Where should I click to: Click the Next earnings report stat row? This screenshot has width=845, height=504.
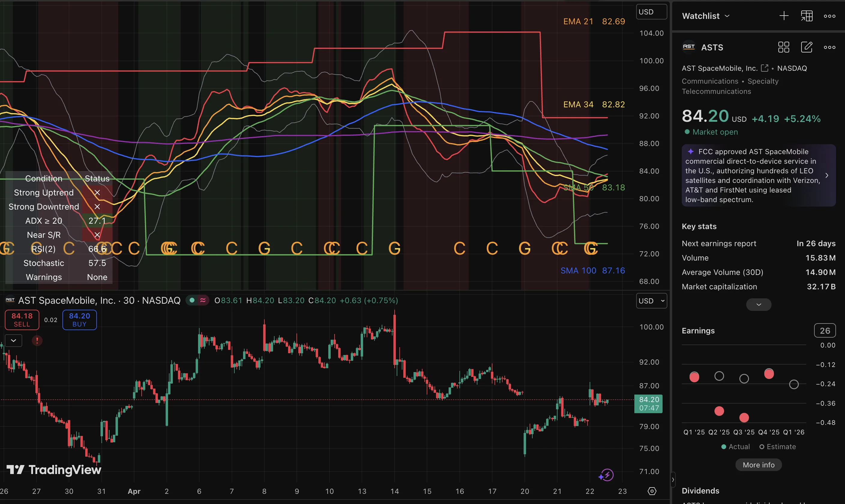(x=758, y=243)
